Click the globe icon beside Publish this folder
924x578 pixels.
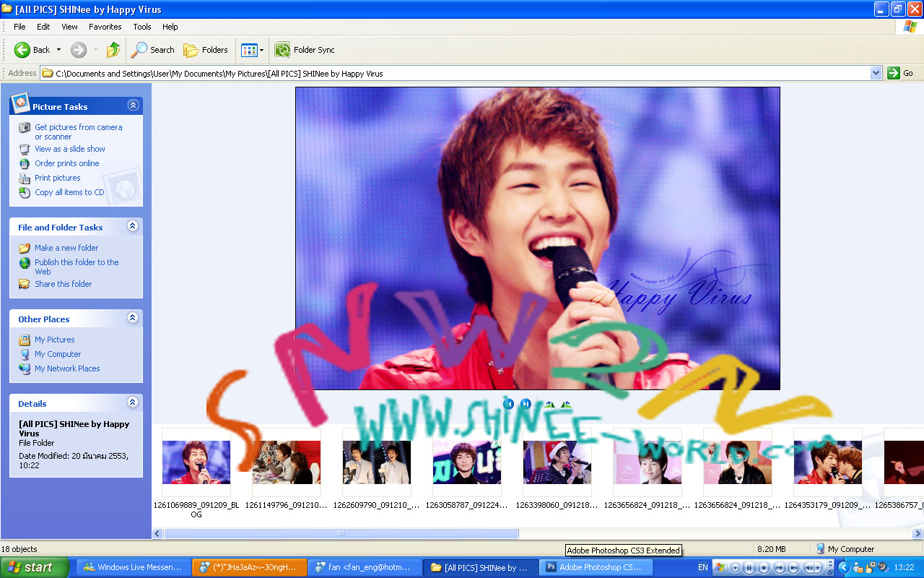(x=25, y=262)
